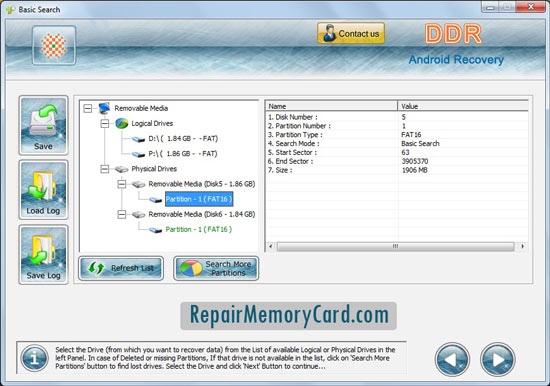
Task: Click Refresh List button
Action: click(121, 268)
